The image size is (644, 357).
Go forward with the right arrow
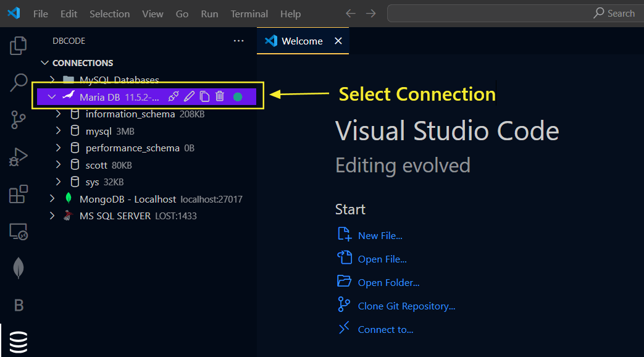pyautogui.click(x=371, y=14)
